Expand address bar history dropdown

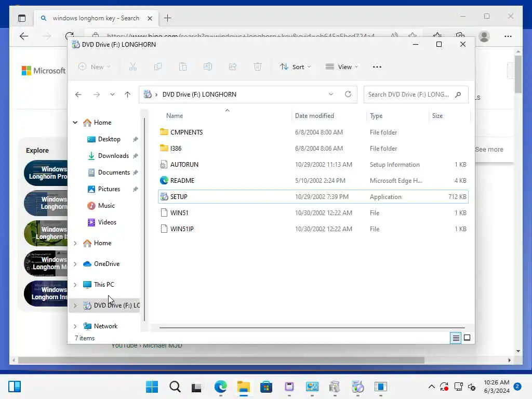click(x=331, y=94)
